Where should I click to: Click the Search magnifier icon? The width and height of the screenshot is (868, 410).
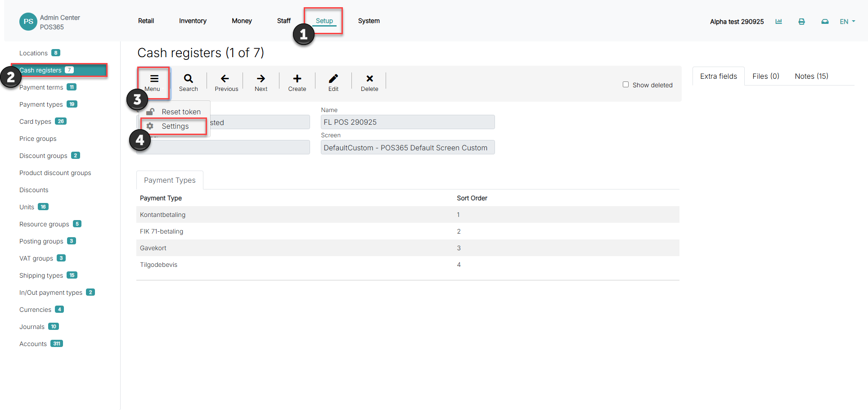click(189, 79)
